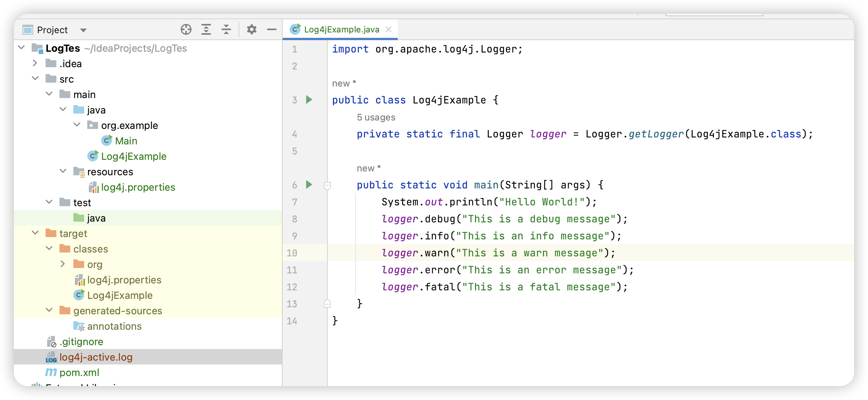Image resolution: width=868 pixels, height=400 pixels.
Task: Click the Expand All icon in Project toolbar
Action: point(206,29)
